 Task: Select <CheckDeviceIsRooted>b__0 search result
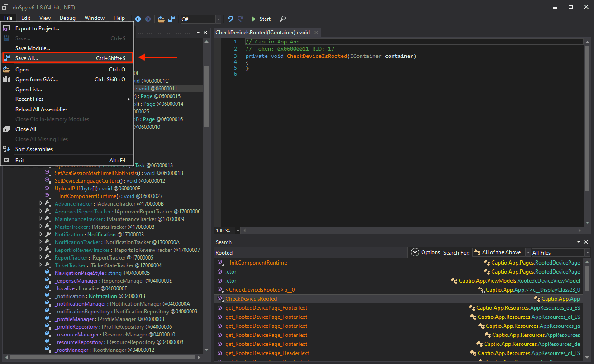[x=399, y=290]
